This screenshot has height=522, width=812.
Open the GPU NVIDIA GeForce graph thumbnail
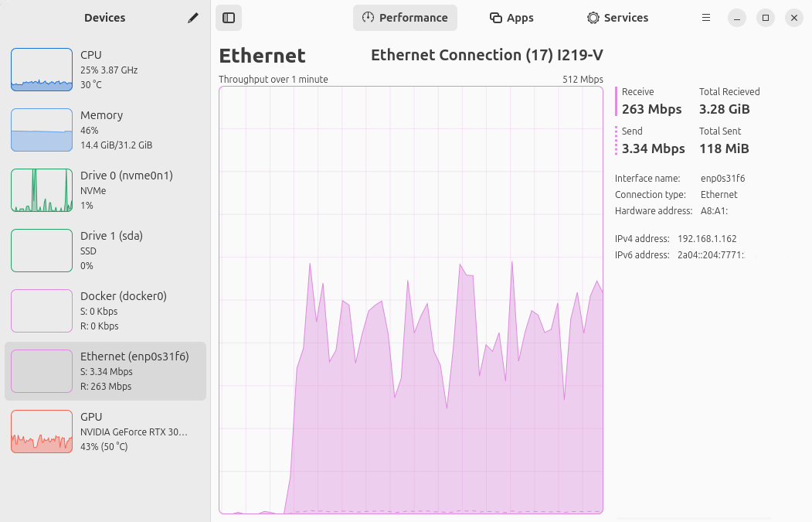click(42, 432)
